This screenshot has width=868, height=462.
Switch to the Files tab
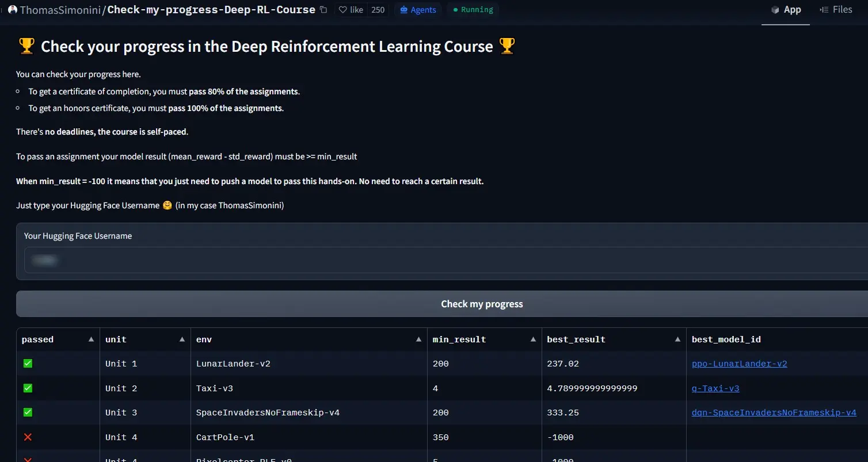pyautogui.click(x=836, y=10)
